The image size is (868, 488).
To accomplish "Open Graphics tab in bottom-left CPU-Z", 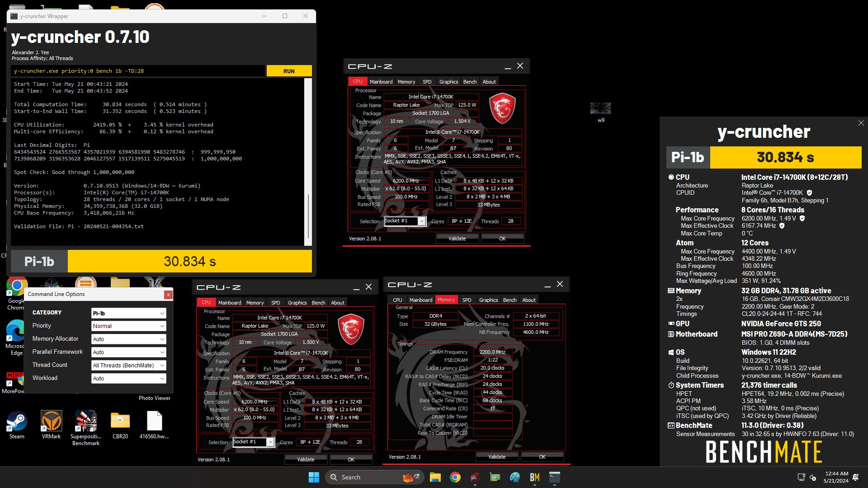I will 297,303.
